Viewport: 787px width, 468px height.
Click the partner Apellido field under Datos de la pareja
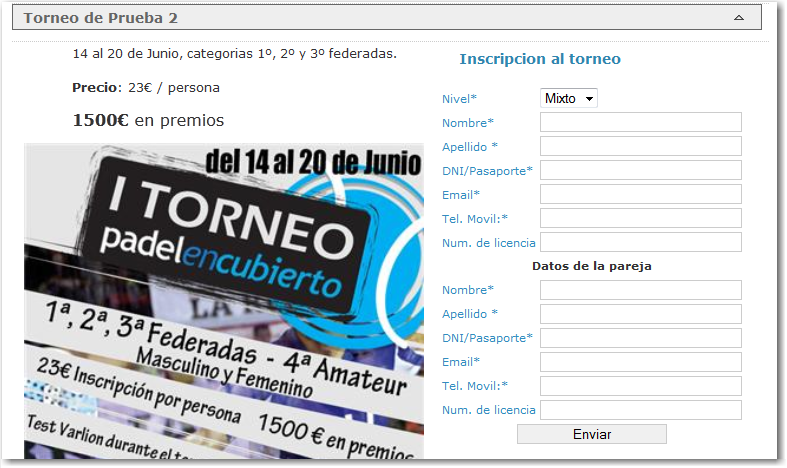coord(640,314)
